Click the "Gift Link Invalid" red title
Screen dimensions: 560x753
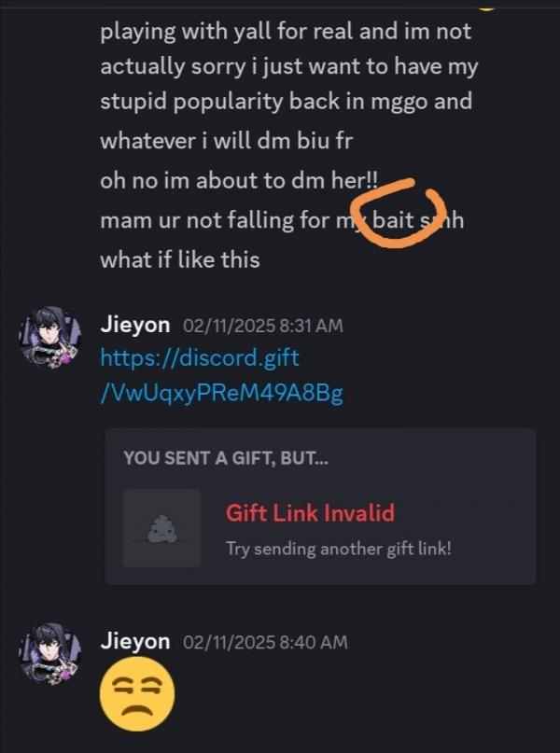310,512
